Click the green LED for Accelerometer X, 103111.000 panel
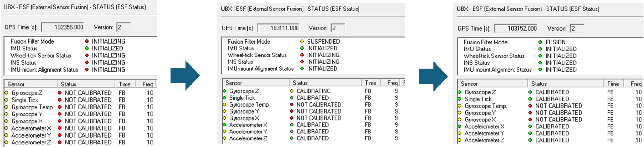 coord(292,125)
